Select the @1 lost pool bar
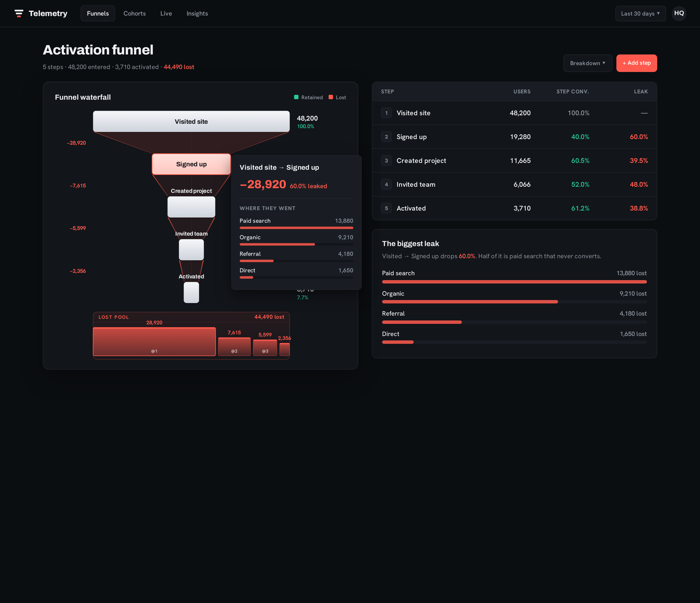 click(x=154, y=341)
